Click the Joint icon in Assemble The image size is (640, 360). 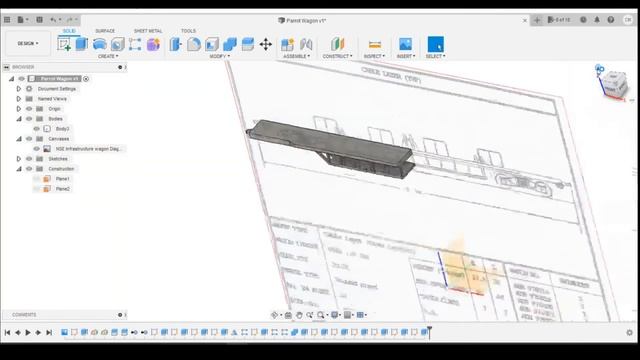pos(306,44)
